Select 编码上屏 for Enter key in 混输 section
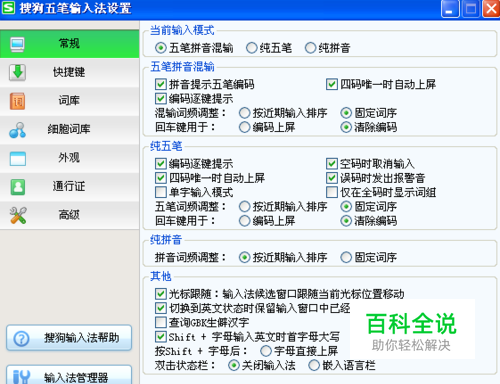 pyautogui.click(x=244, y=127)
